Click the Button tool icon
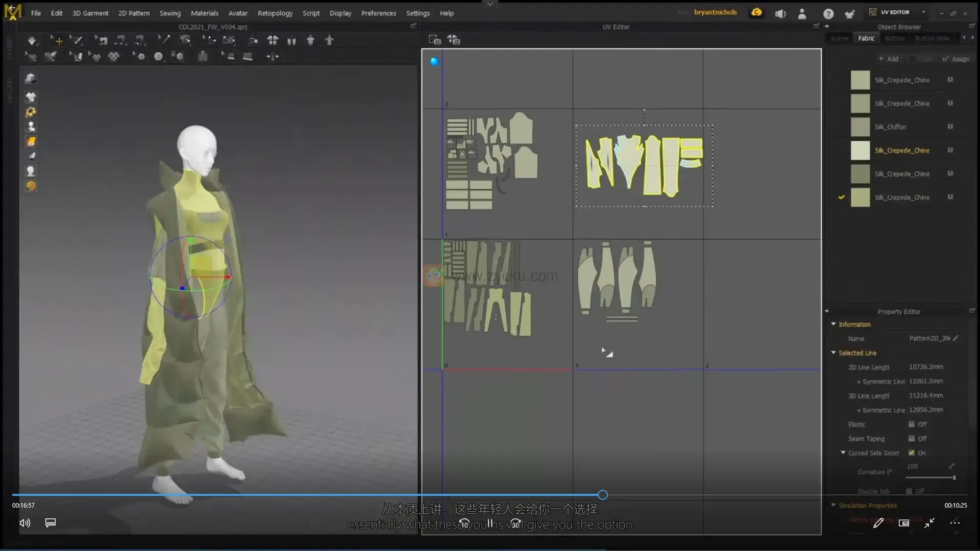The image size is (980, 551). (x=158, y=57)
